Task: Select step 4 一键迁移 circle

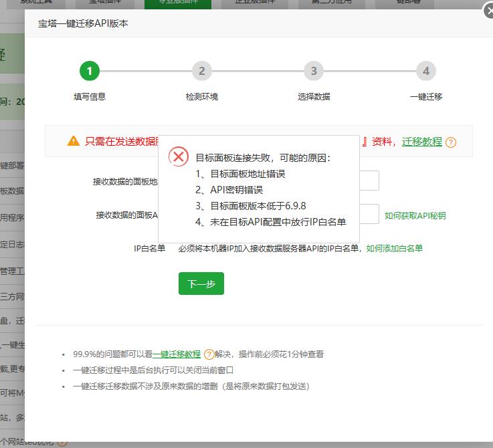Action: [x=426, y=71]
